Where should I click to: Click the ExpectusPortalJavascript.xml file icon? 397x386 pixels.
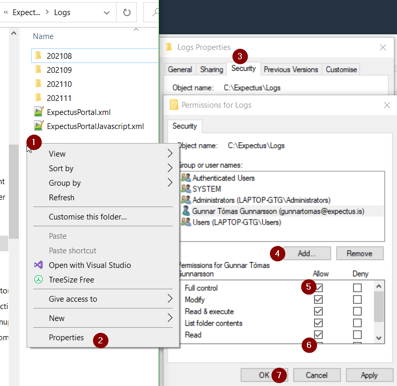pyautogui.click(x=39, y=126)
